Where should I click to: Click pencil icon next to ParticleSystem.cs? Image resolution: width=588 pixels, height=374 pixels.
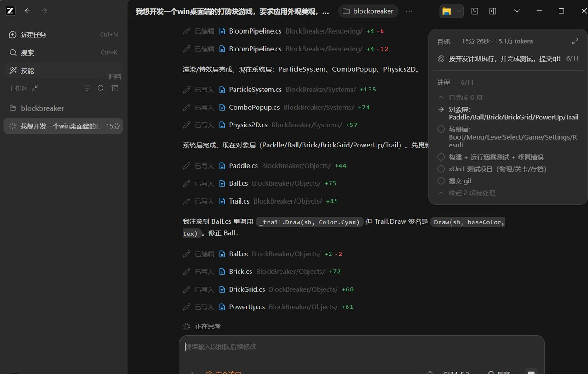(x=187, y=90)
